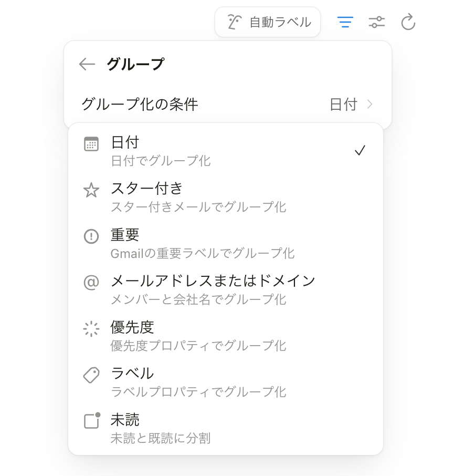Click the 自動ラベル auto-label button
Screen dimensions: 465x476
(268, 22)
